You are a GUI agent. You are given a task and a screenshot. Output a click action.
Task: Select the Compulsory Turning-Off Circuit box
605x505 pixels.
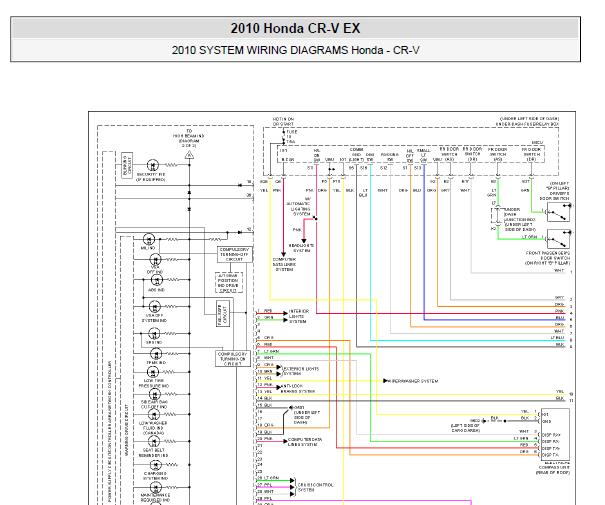[235, 255]
